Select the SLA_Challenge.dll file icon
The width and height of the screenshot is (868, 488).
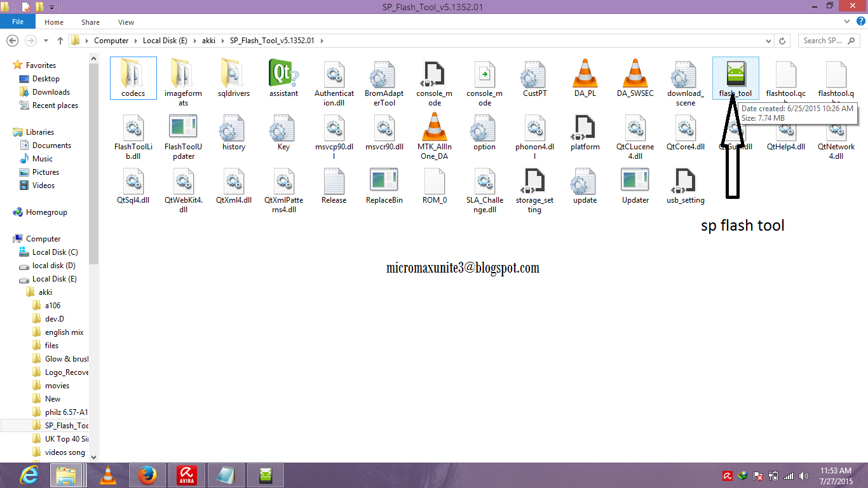coord(484,180)
